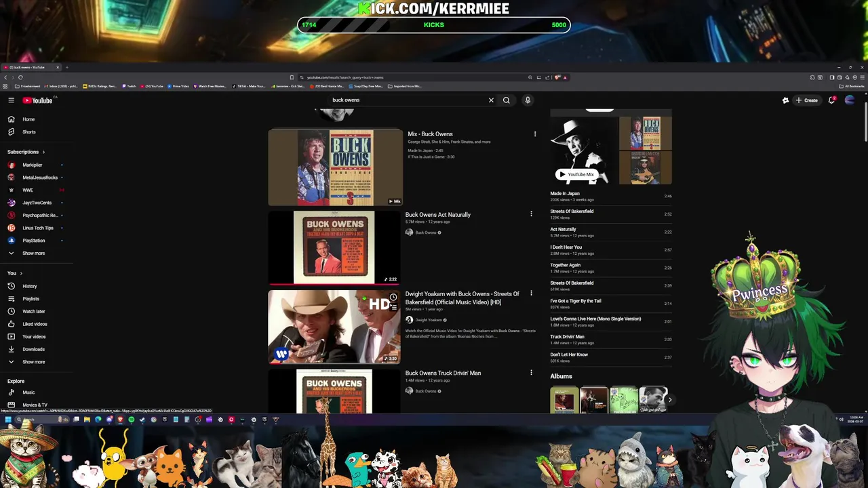The height and width of the screenshot is (488, 868).
Task: Click the magnifier search button
Action: [506, 100]
